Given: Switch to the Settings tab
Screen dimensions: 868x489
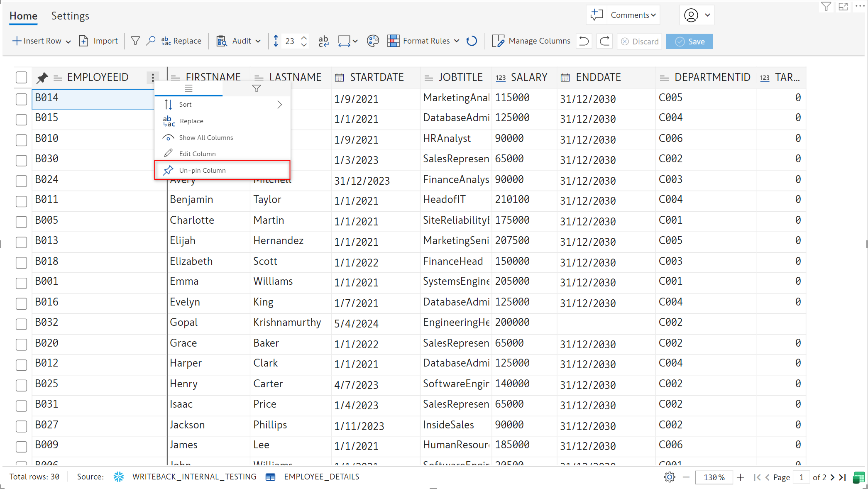Looking at the screenshot, I should click(x=70, y=16).
